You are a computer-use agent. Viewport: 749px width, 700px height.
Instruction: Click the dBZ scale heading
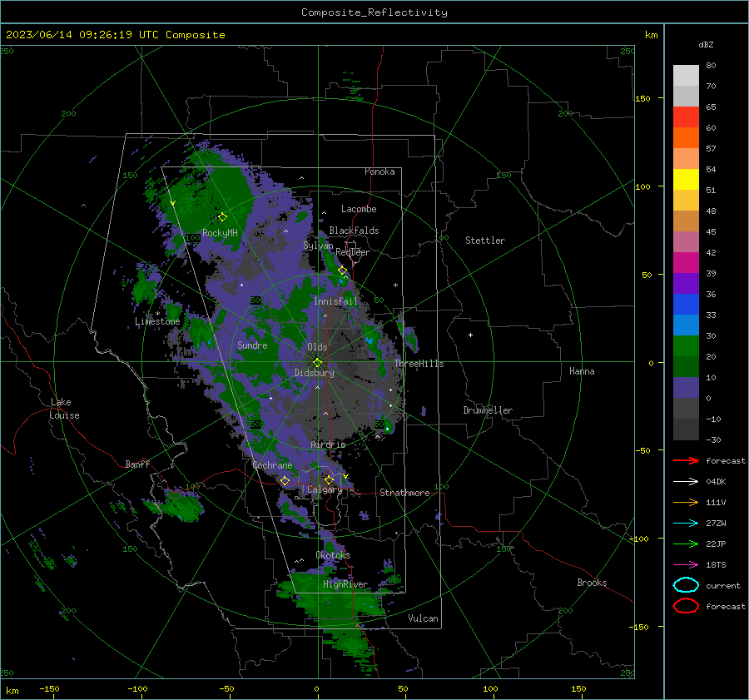point(706,44)
